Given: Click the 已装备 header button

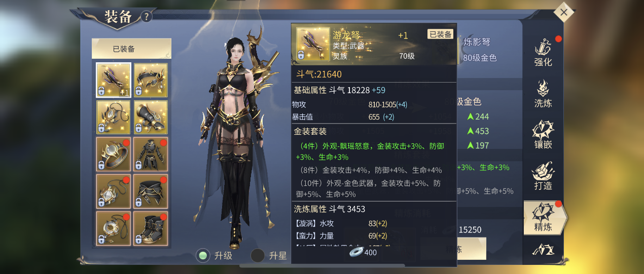Looking at the screenshot, I should 131,49.
